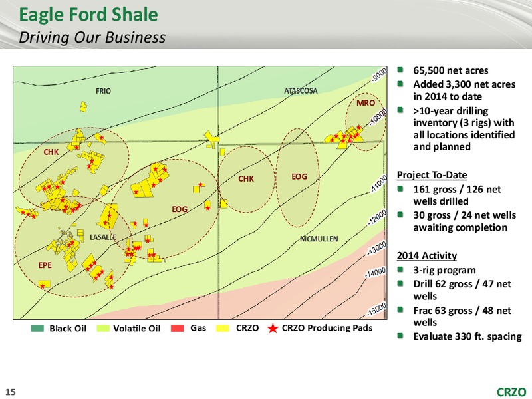Click the -12000 contour label
Screen dimensions: 532x399
tap(377, 218)
